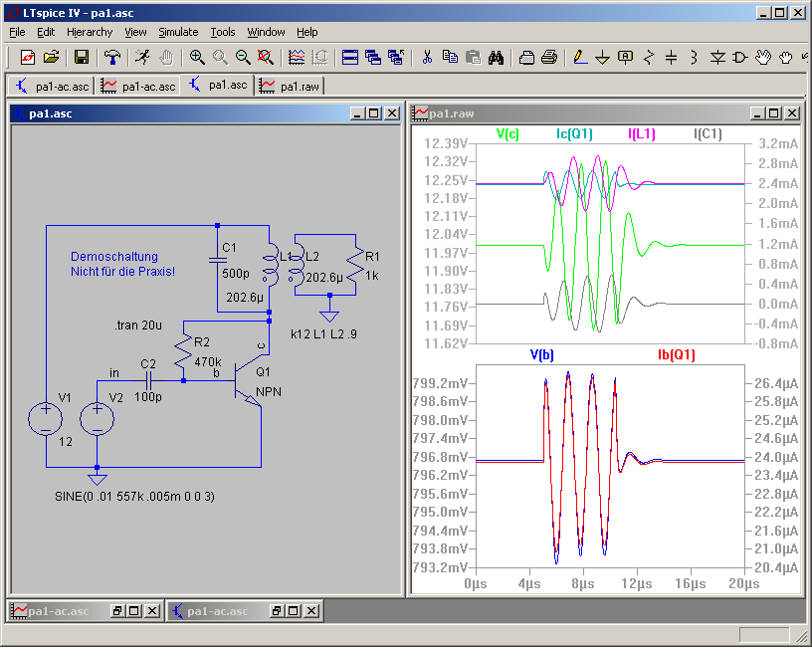
Task: Place a Ground symbol from toolbar
Action: 602,57
